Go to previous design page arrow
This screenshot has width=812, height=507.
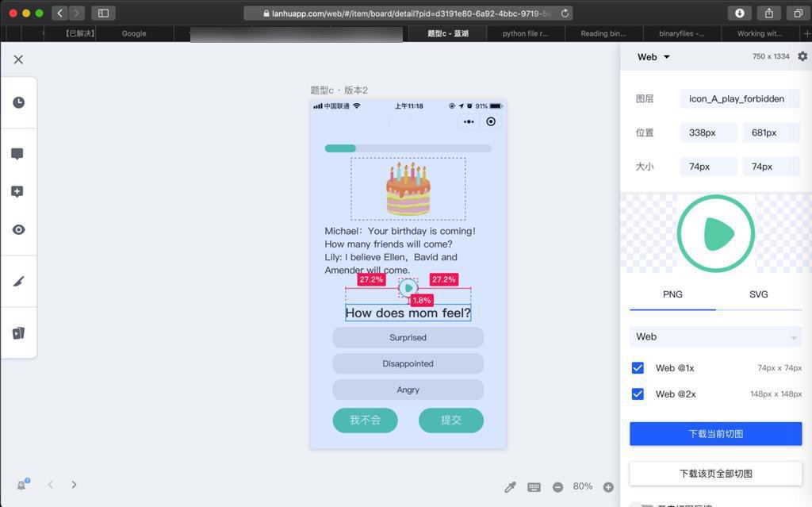tap(50, 485)
